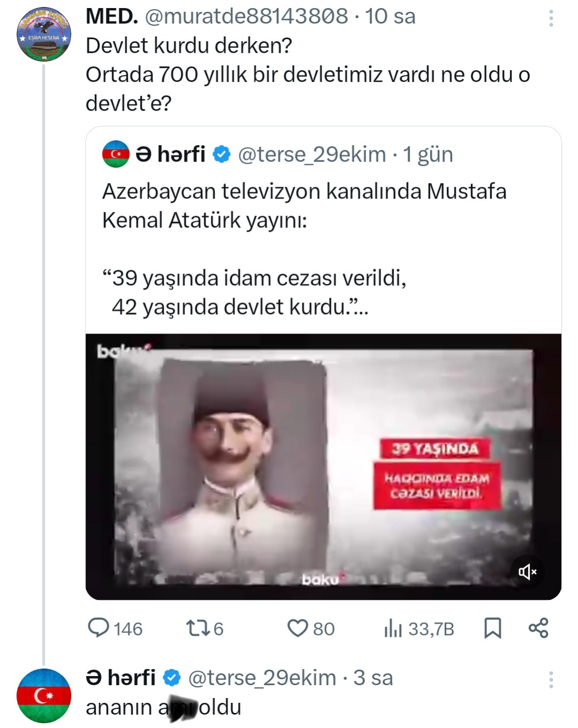Tap the small flag avatar in quoted tweet
Viewport: 578px width, 728px height.
tap(116, 154)
